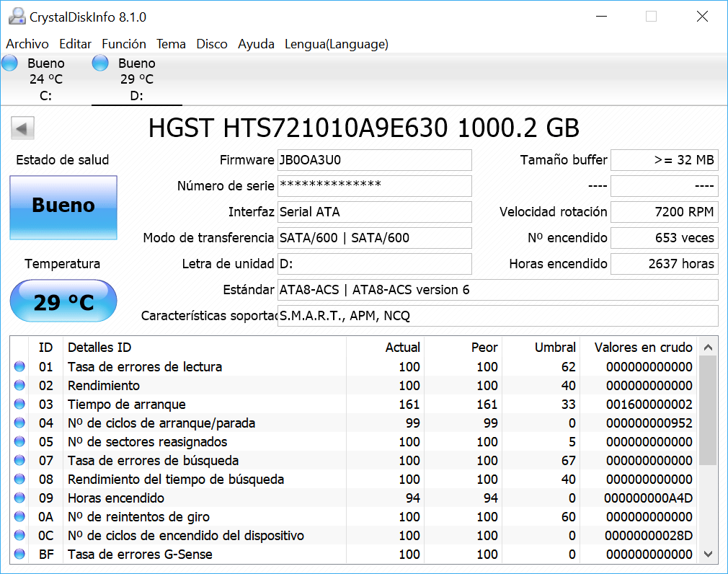Click the CrystalDiskInfo app icon in title bar

17,17
